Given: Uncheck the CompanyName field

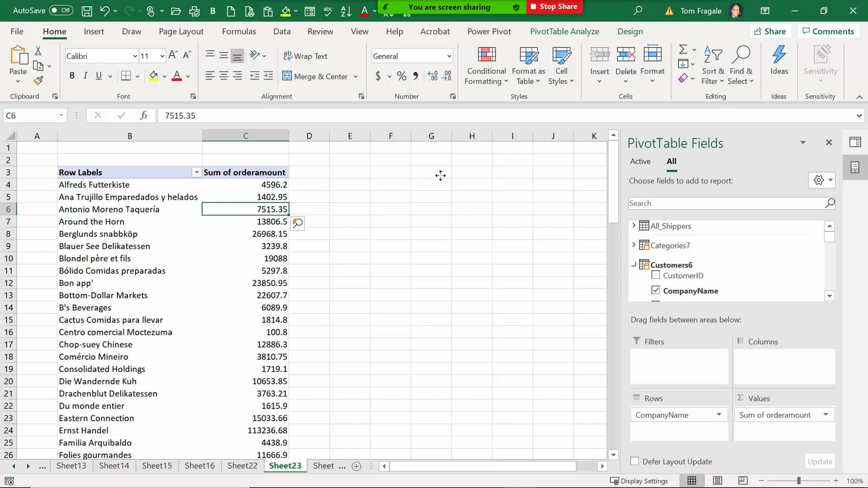Looking at the screenshot, I should (656, 291).
